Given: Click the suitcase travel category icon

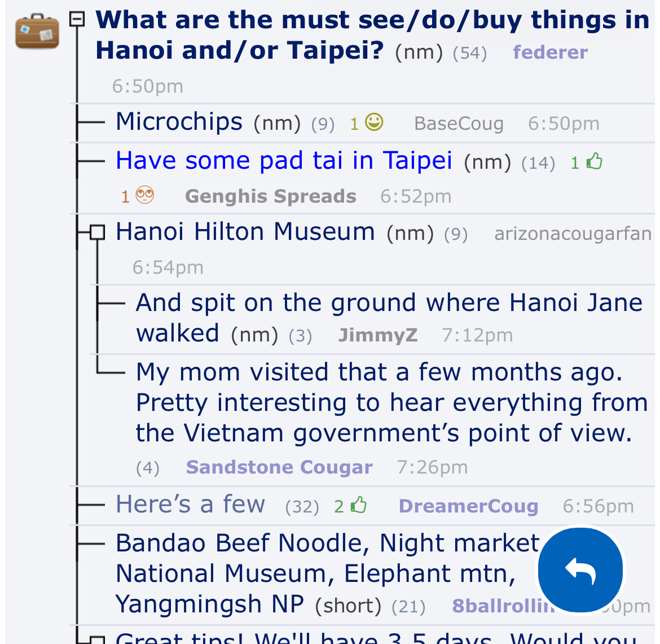Looking at the screenshot, I should [x=37, y=33].
